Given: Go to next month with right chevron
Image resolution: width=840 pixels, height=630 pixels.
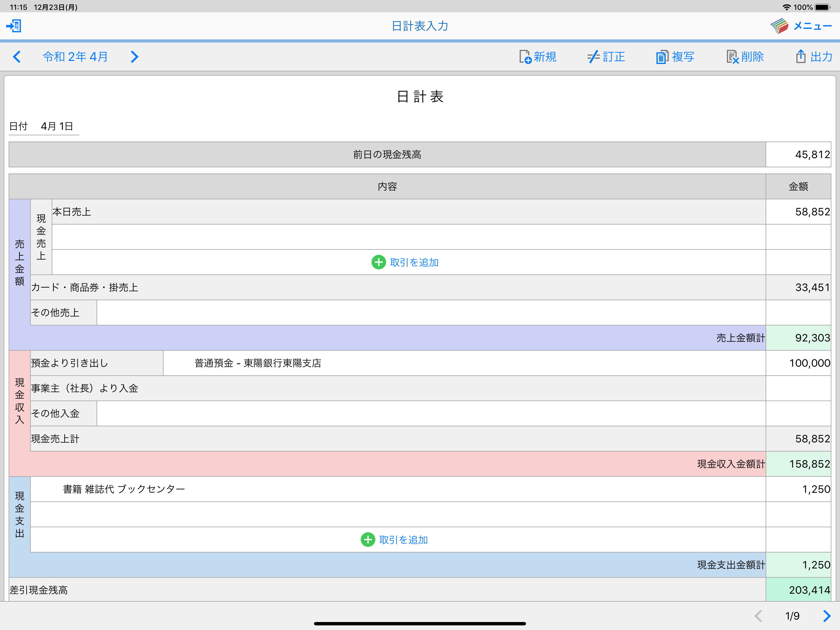Looking at the screenshot, I should (134, 57).
